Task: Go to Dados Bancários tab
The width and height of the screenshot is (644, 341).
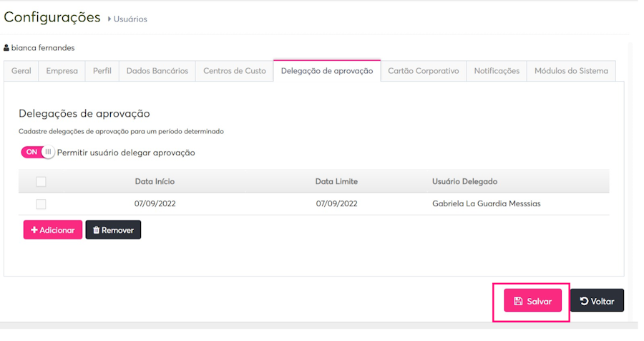Action: point(157,71)
